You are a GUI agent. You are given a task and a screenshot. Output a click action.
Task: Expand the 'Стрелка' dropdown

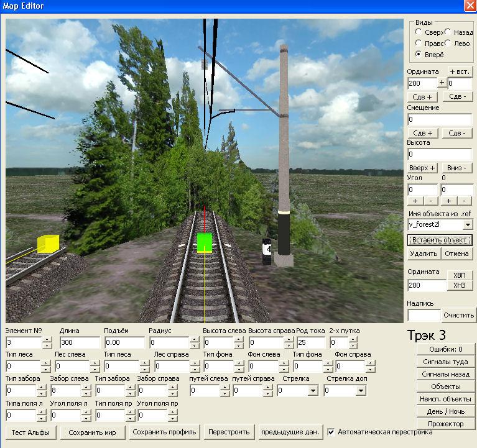[x=312, y=391]
